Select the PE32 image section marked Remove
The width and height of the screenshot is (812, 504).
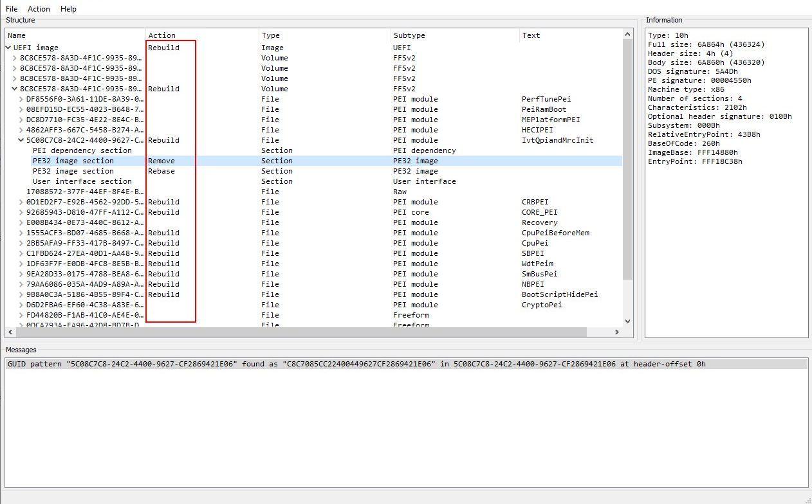[x=314, y=161]
